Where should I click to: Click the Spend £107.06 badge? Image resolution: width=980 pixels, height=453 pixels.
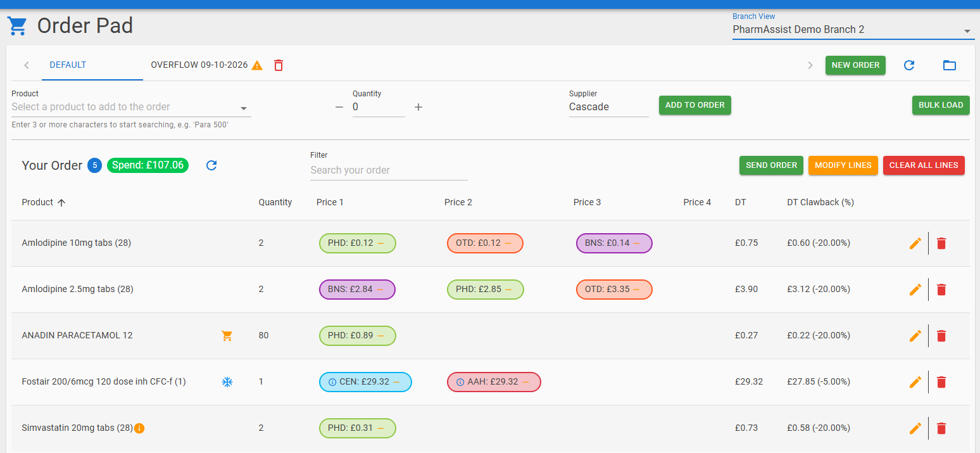tap(148, 165)
